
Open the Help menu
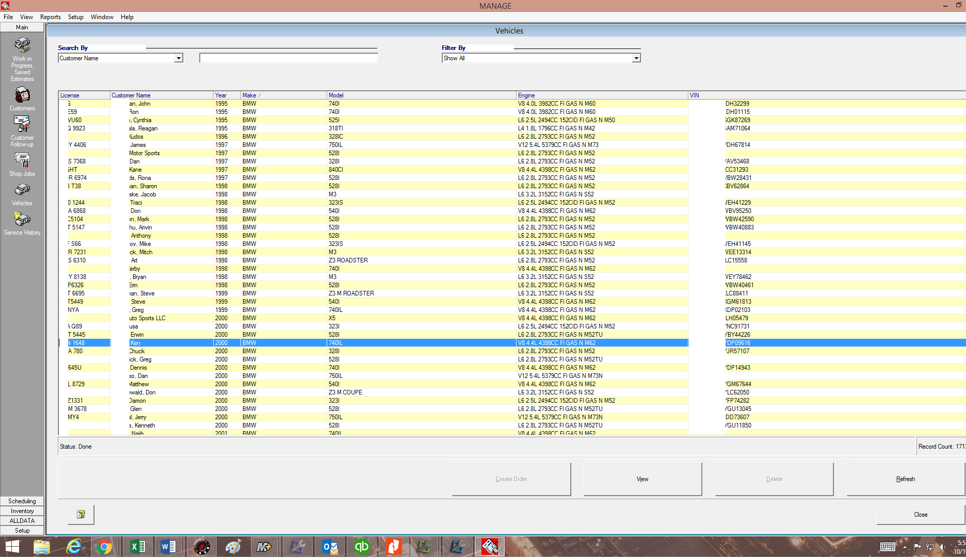(x=127, y=17)
